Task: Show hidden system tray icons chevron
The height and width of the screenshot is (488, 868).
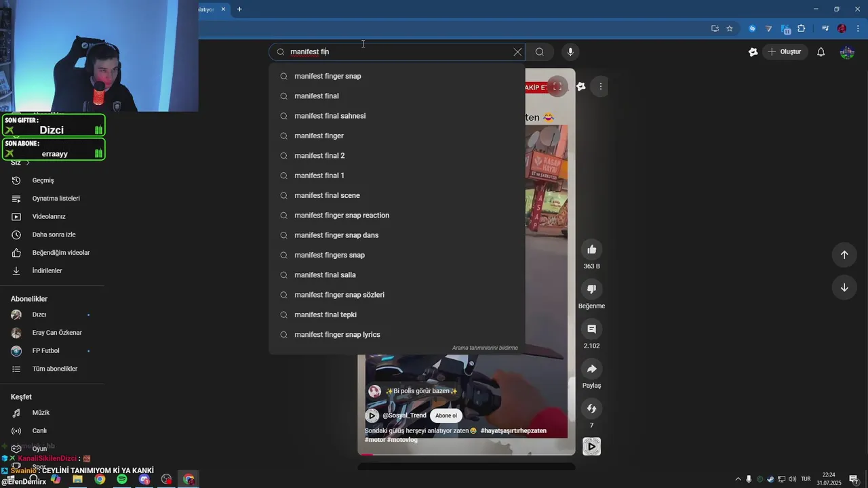Action: (x=738, y=479)
